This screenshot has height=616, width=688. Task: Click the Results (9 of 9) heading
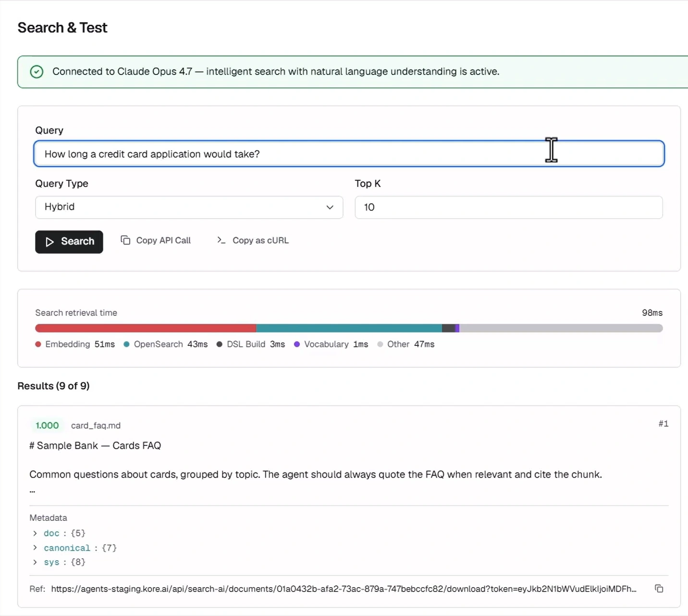[53, 386]
